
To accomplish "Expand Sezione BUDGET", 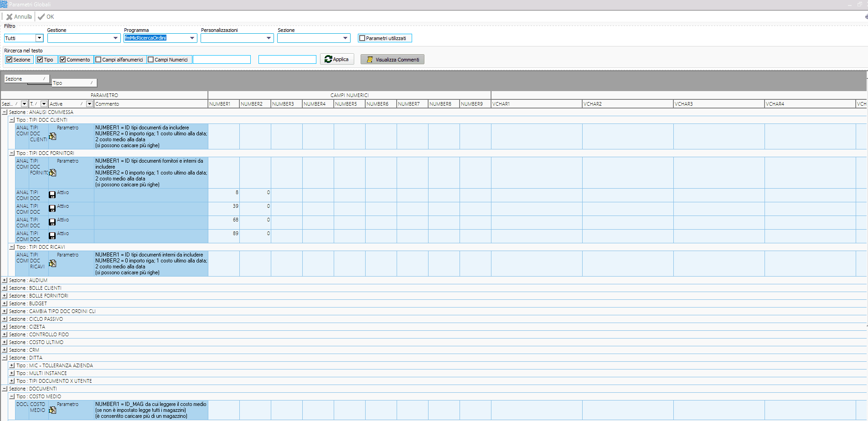I will click(5, 303).
